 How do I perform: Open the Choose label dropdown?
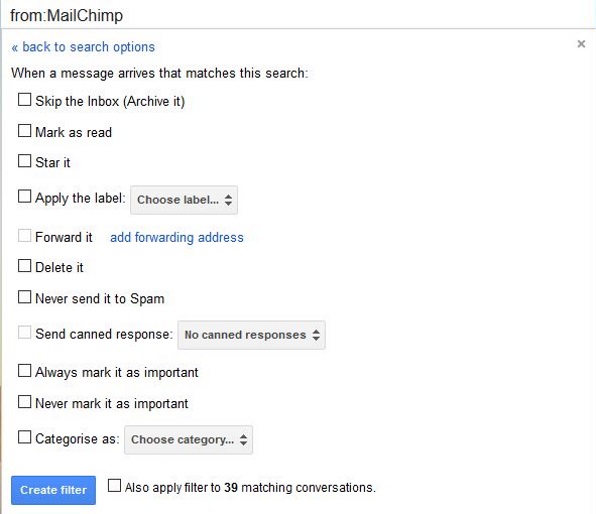(184, 200)
